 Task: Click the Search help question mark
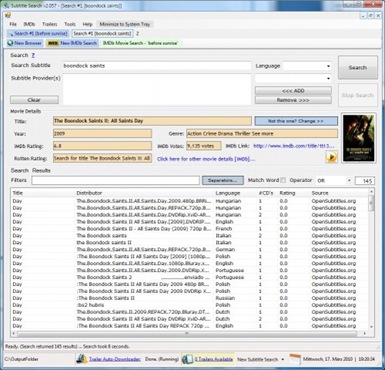[x=33, y=55]
